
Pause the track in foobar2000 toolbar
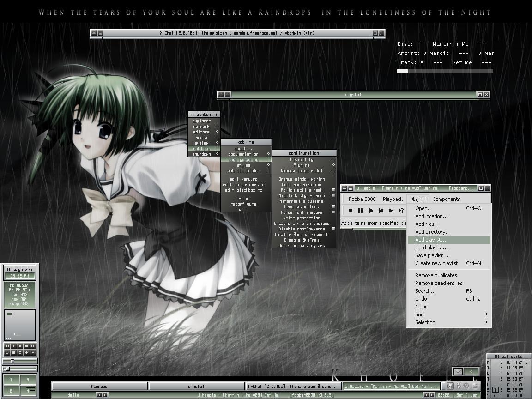pos(360,211)
